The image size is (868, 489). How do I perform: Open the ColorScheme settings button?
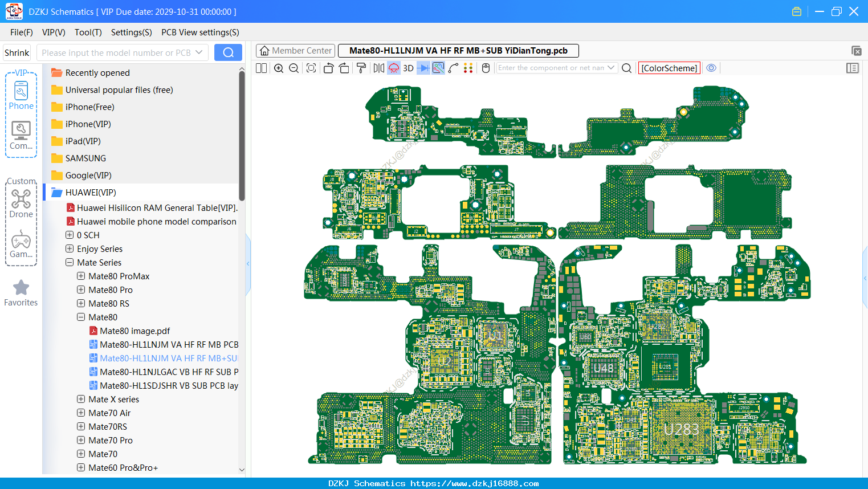pyautogui.click(x=669, y=68)
